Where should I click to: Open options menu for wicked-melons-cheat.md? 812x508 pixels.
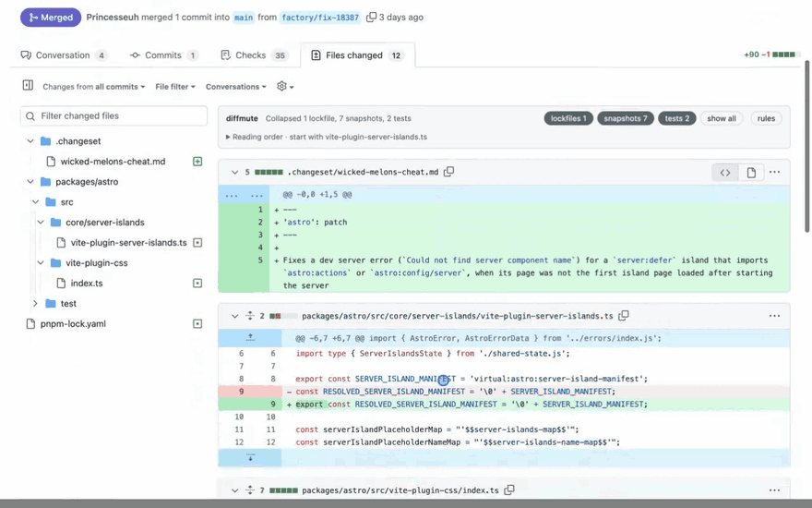point(774,172)
